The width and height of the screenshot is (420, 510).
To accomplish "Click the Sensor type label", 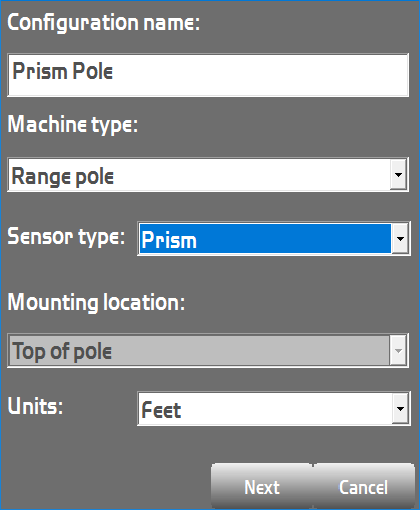I will click(x=66, y=237).
